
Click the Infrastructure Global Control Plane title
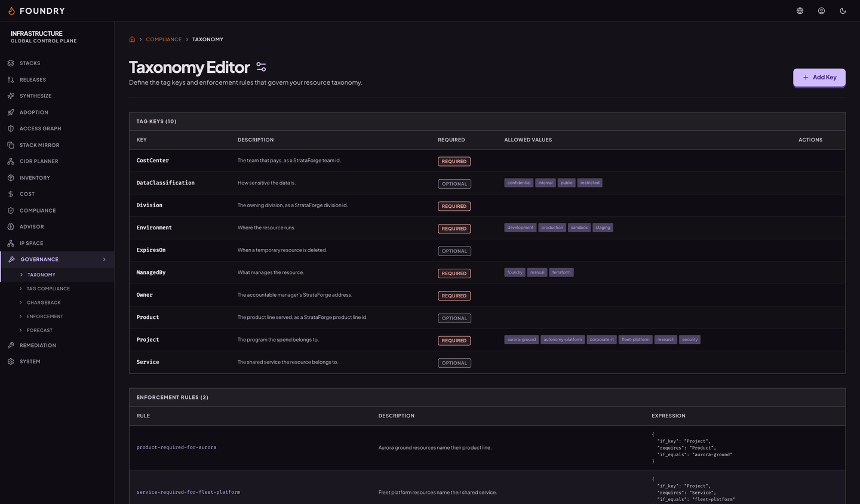44,37
